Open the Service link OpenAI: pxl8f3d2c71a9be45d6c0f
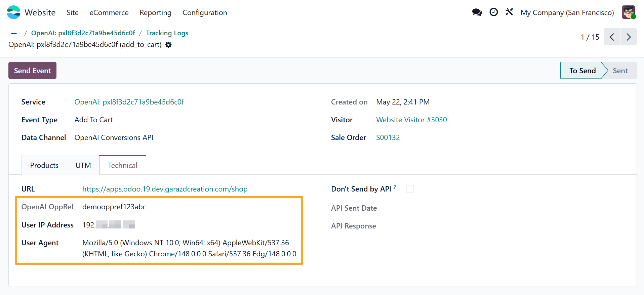This screenshot has height=295, width=644. point(129,102)
